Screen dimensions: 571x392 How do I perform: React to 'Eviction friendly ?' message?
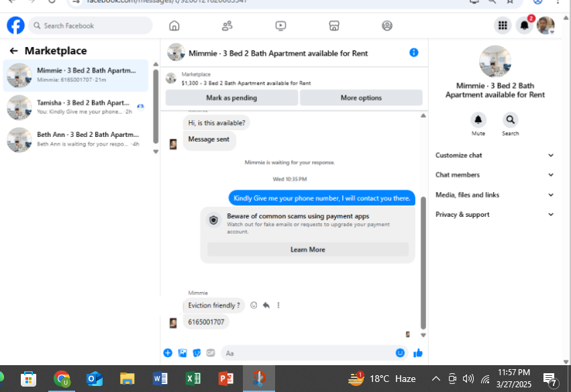point(254,305)
